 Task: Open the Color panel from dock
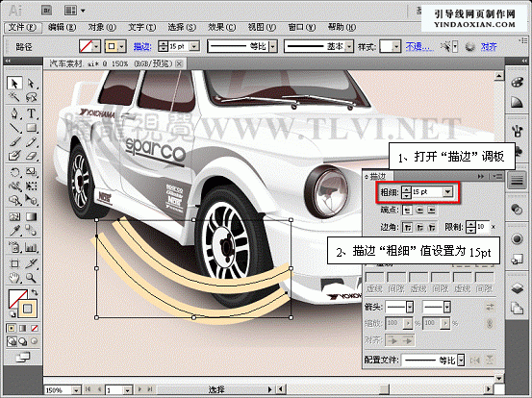[517, 83]
